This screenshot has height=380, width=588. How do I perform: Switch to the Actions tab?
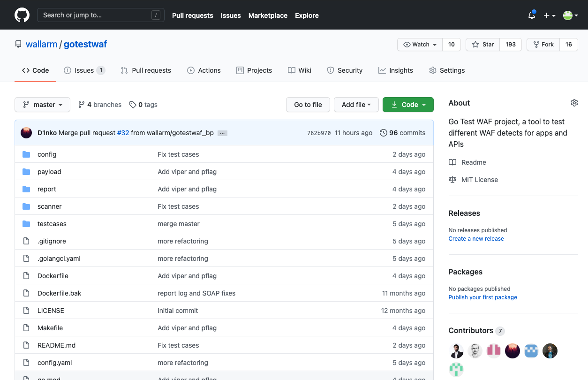pyautogui.click(x=204, y=70)
